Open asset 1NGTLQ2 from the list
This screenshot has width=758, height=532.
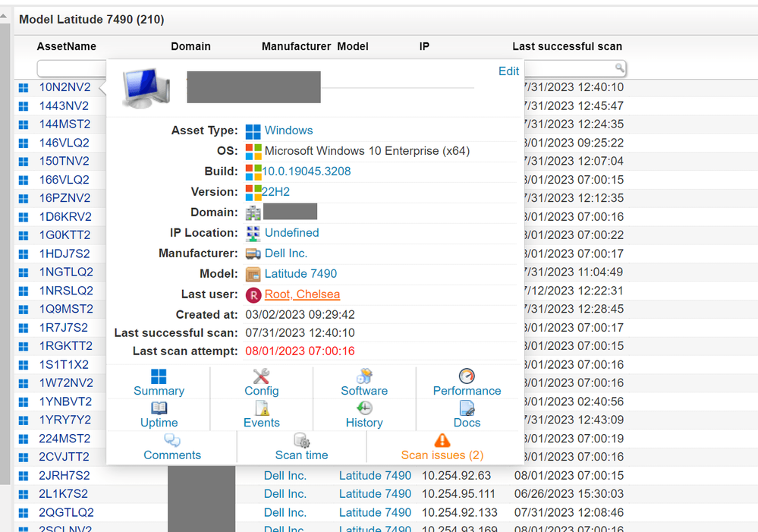[x=66, y=272]
